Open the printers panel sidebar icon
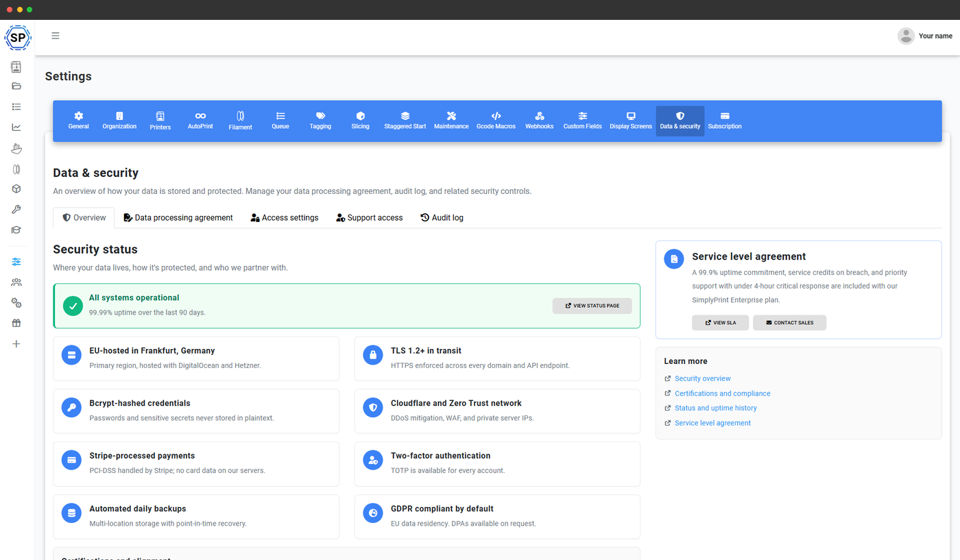Screen dimensions: 960x560 (x=16, y=66)
